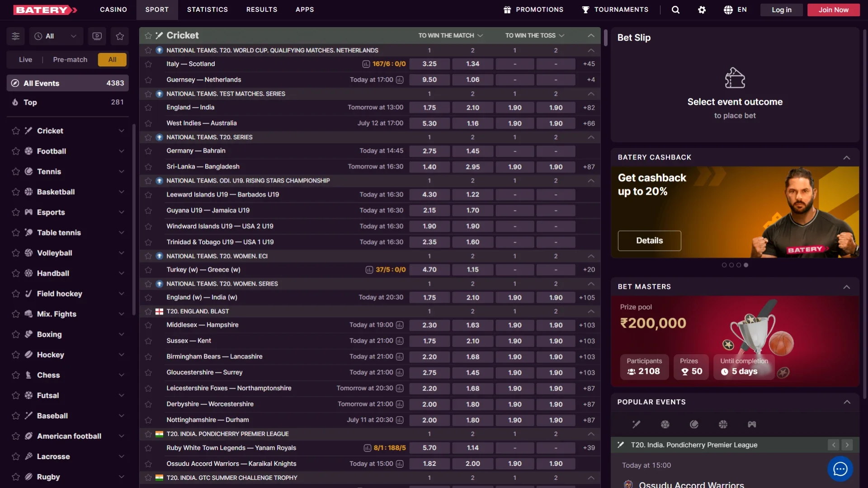Open the search
The width and height of the screenshot is (868, 488).
[675, 9]
